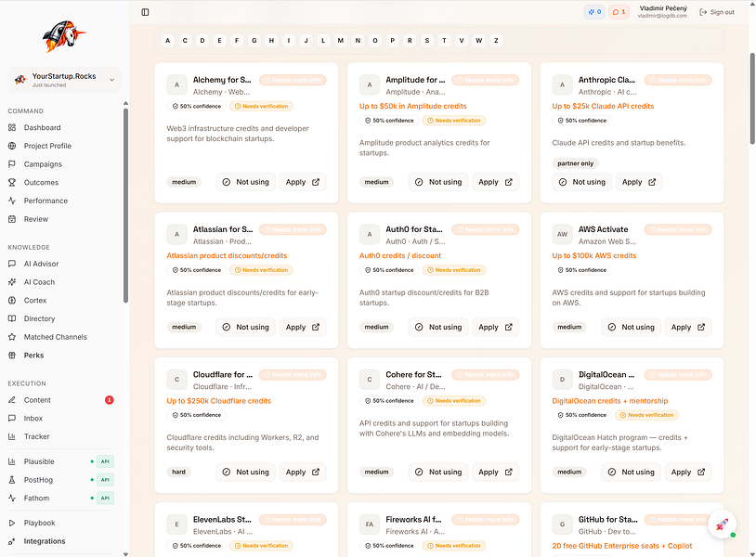The width and height of the screenshot is (756, 557).
Task: Click 'Up to $100k AWS credits' text
Action: pyautogui.click(x=594, y=256)
